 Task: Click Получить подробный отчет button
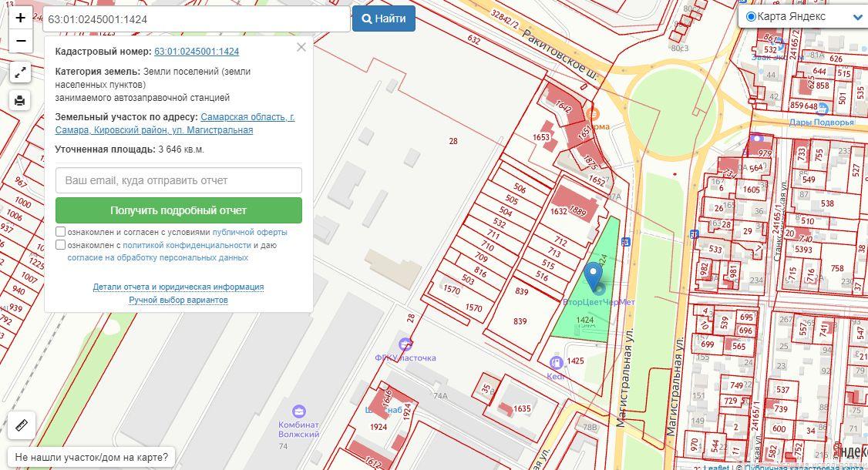pyautogui.click(x=178, y=210)
